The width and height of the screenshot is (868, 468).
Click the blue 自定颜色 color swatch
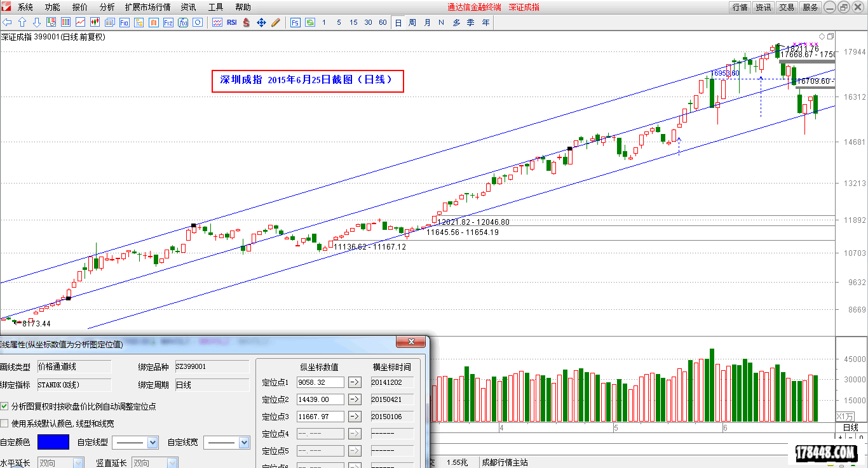coord(53,442)
